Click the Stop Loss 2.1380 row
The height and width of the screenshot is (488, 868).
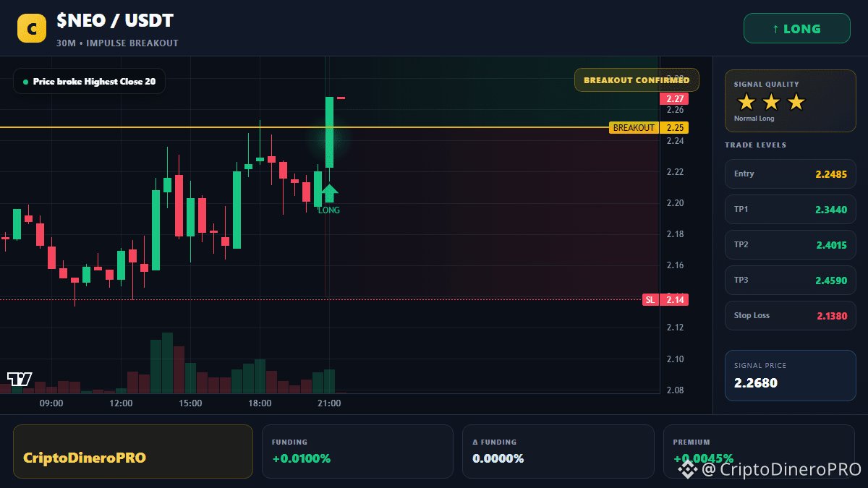(x=790, y=315)
